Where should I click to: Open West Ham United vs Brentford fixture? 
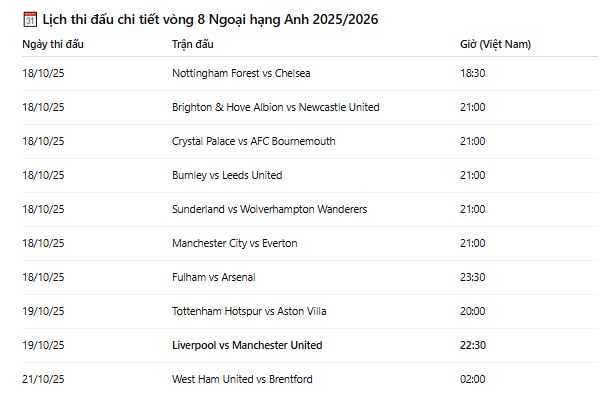[x=242, y=379]
